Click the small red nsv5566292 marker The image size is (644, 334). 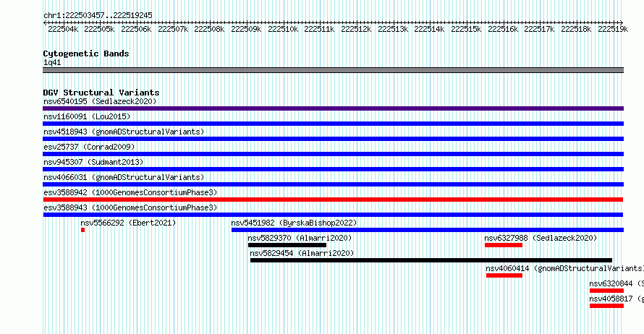[x=83, y=230]
